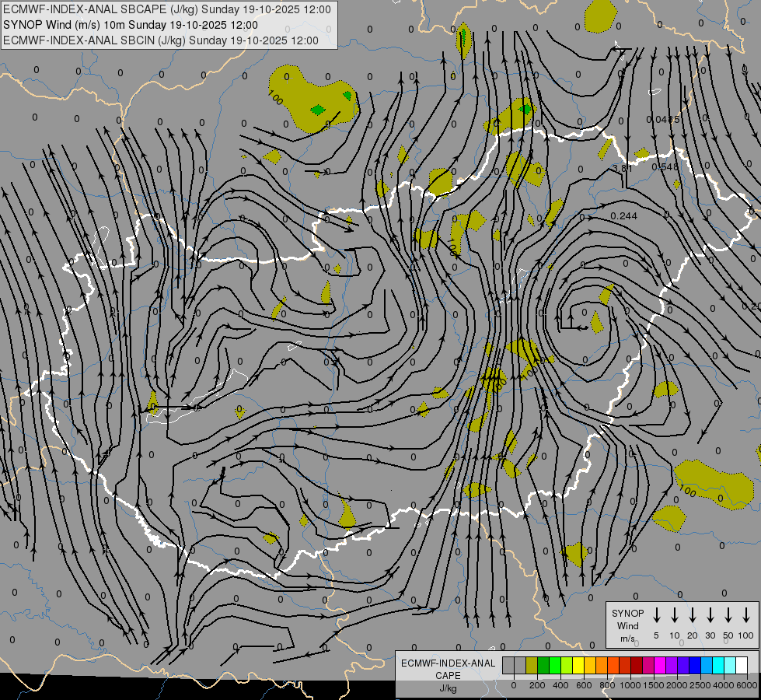761x700 pixels.
Task: Click the SYNOP Wind 10m title line
Action: click(131, 25)
